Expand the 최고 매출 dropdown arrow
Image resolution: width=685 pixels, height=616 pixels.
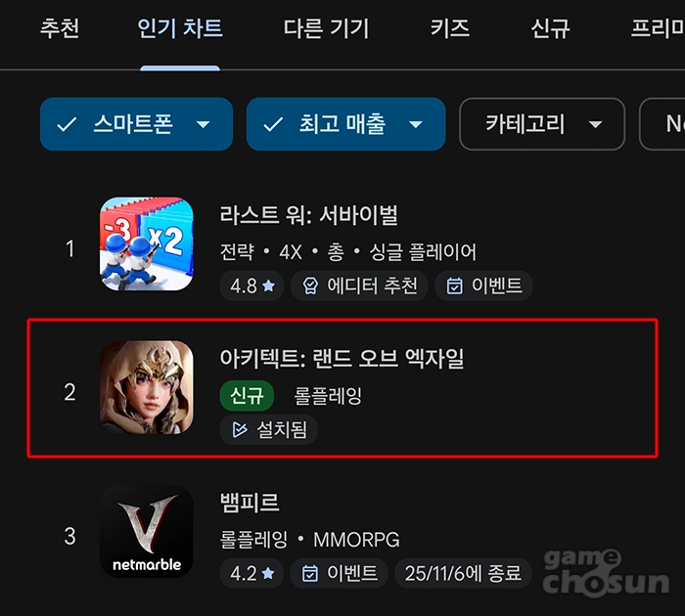point(416,124)
